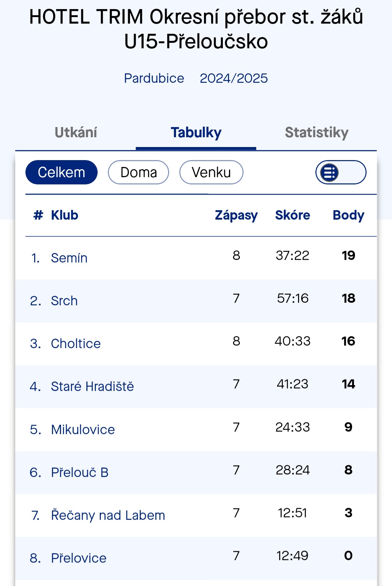Open the Tabulky tab

pos(196,133)
